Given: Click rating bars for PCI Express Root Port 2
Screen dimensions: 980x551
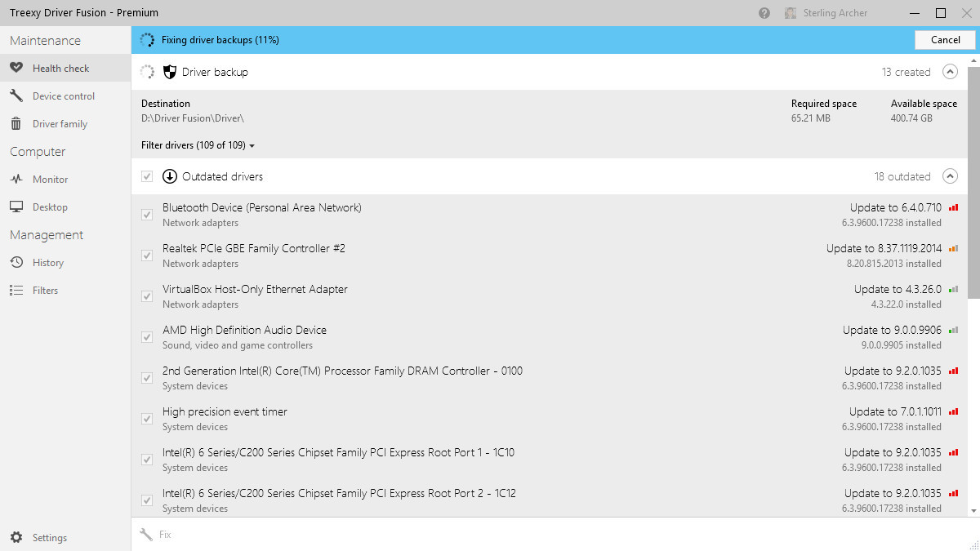Looking at the screenshot, I should [x=954, y=493].
